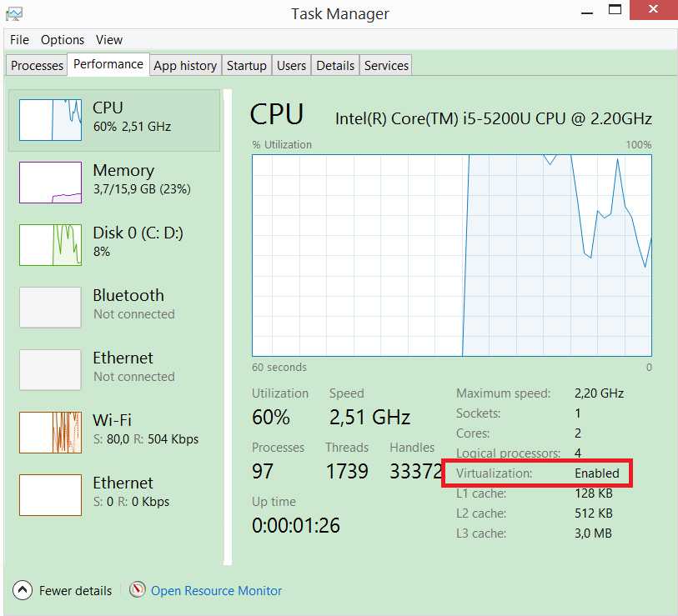Click the CPU mini graph thumbnail

pyautogui.click(x=50, y=120)
